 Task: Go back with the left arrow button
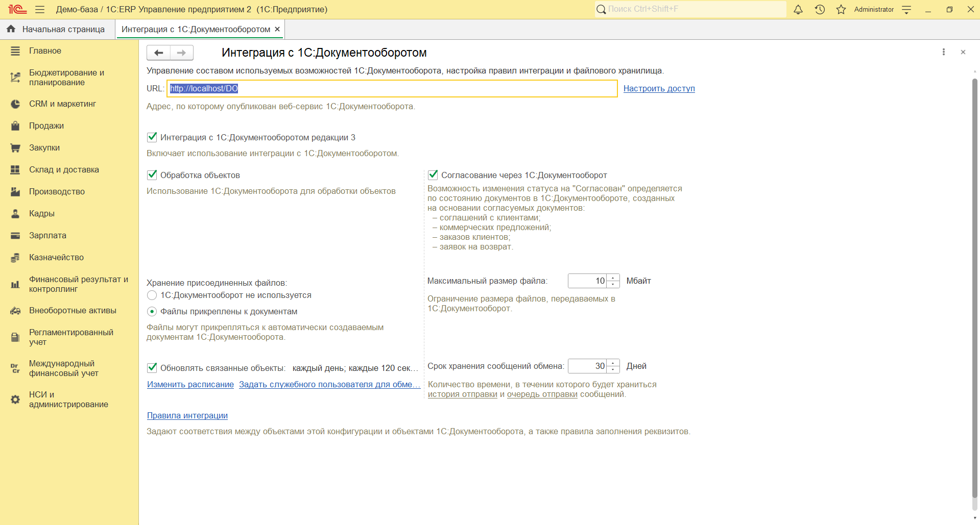(158, 53)
